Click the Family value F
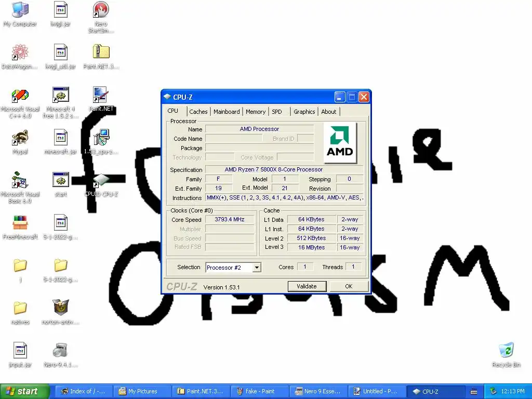The width and height of the screenshot is (532, 399). 219,179
